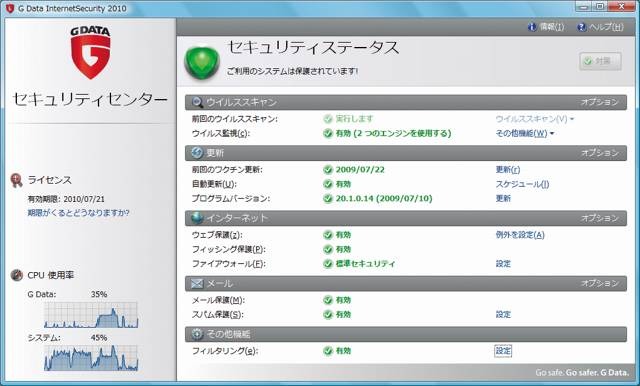This screenshot has height=386, width=640.
Task: Click the 20.1.0.14 (2009/07/10) version text
Action: 384,199
